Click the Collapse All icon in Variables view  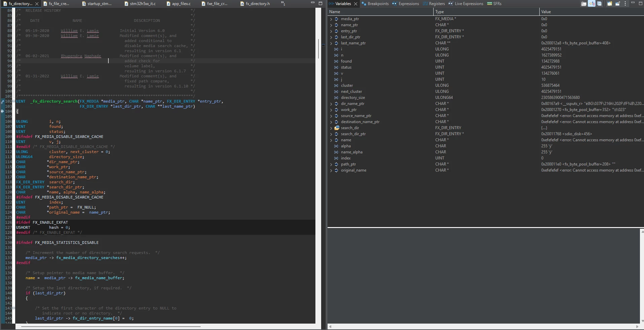[599, 4]
